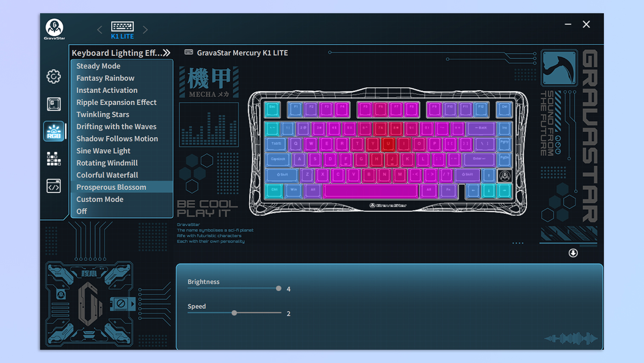Close the GravaStar window
This screenshot has width=644, height=363.
pyautogui.click(x=586, y=24)
